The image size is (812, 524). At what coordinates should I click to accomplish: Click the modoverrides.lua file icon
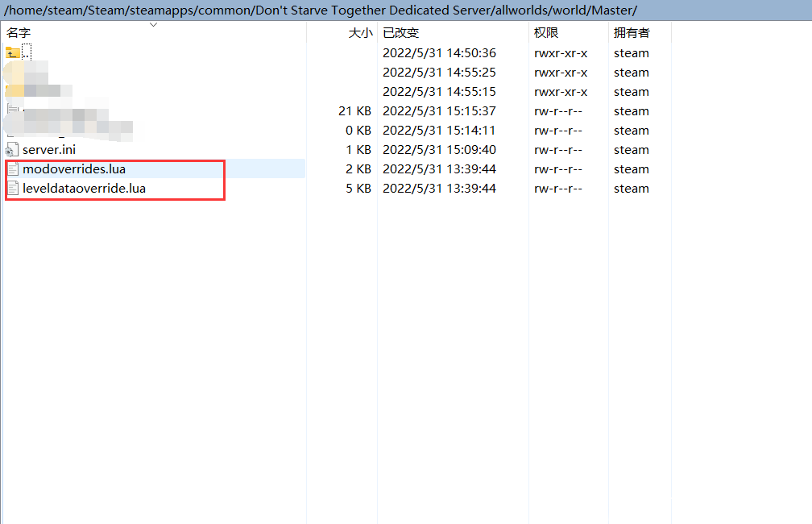(13, 169)
